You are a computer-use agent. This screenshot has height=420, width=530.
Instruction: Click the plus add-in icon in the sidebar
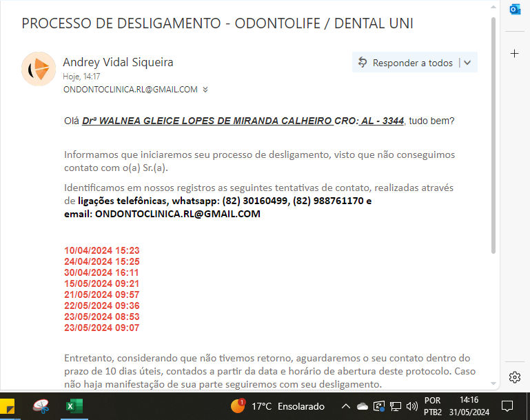click(x=514, y=53)
